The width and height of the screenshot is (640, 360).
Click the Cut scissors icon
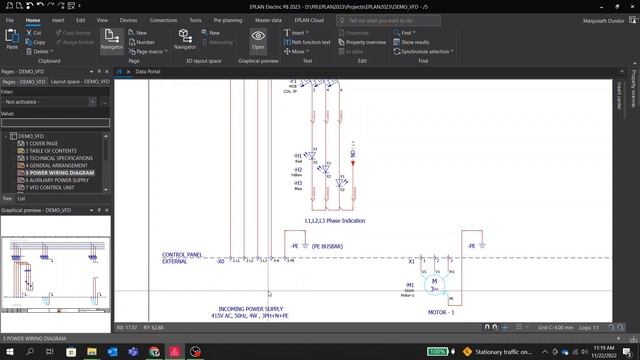point(29,33)
